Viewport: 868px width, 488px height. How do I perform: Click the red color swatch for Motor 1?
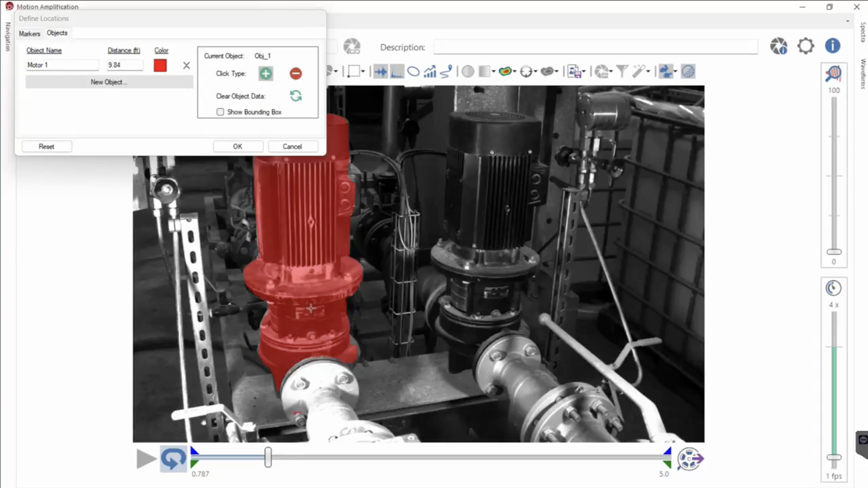pyautogui.click(x=160, y=65)
